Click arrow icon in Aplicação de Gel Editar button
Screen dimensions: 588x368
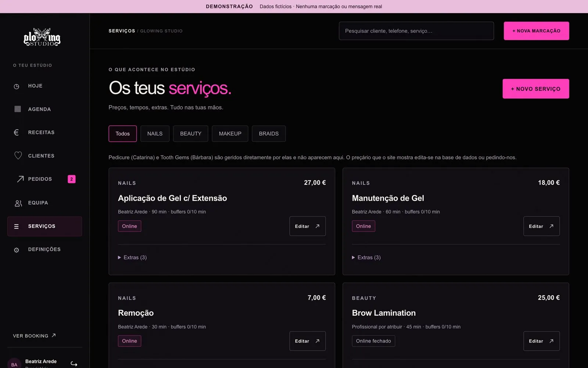(318, 226)
